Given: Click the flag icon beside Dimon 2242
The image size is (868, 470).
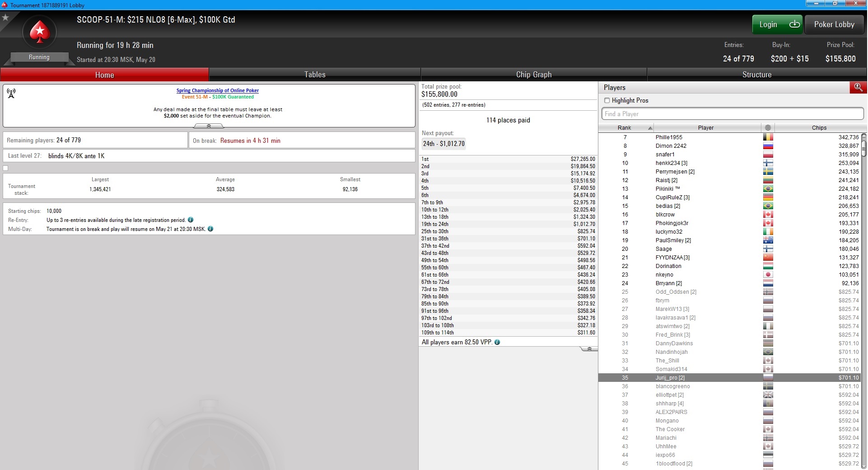Looking at the screenshot, I should point(768,146).
